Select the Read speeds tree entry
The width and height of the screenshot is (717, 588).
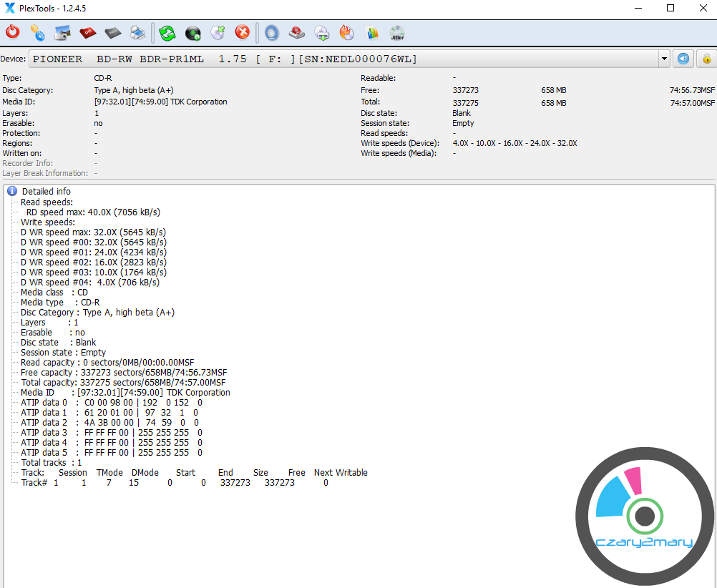click(x=47, y=202)
